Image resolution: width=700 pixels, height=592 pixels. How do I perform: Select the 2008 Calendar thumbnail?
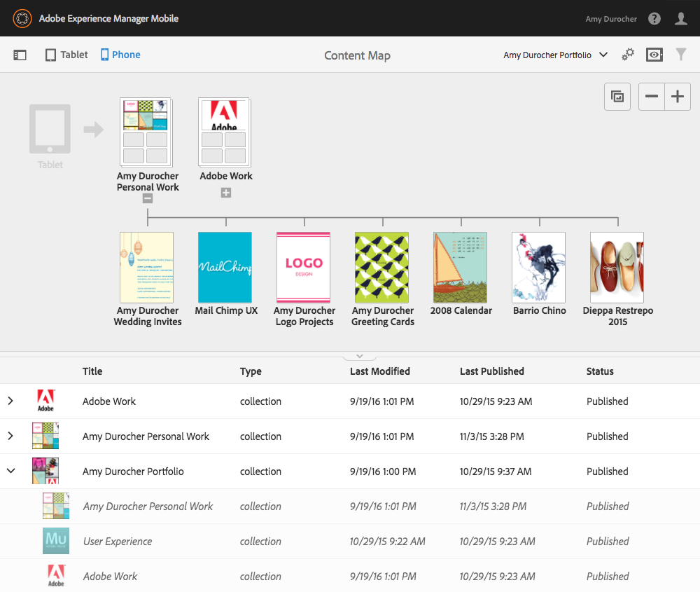coord(461,267)
